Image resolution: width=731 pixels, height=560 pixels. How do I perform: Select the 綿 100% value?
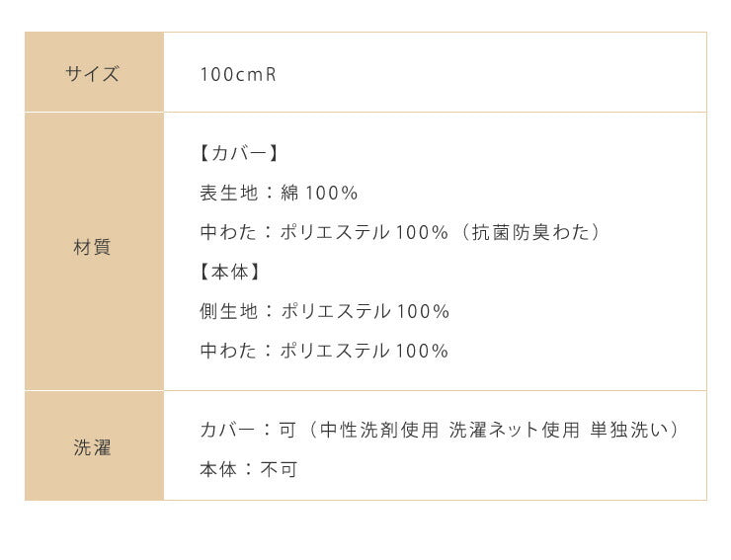point(319,194)
